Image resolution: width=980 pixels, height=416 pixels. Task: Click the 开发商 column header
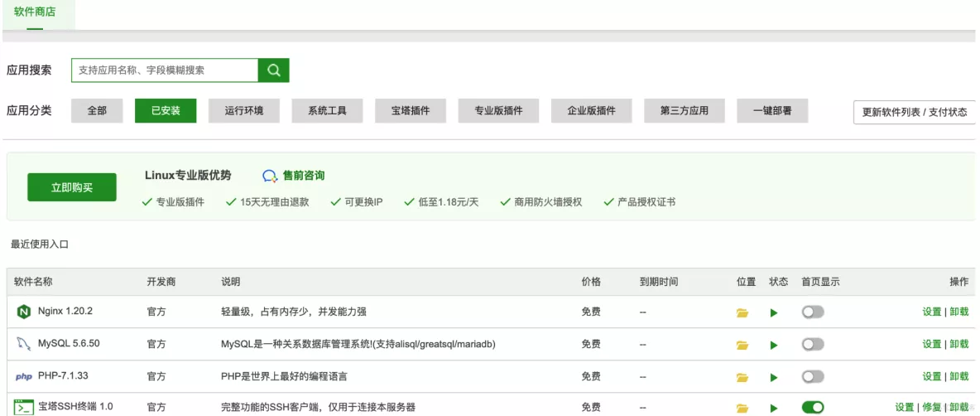161,282
